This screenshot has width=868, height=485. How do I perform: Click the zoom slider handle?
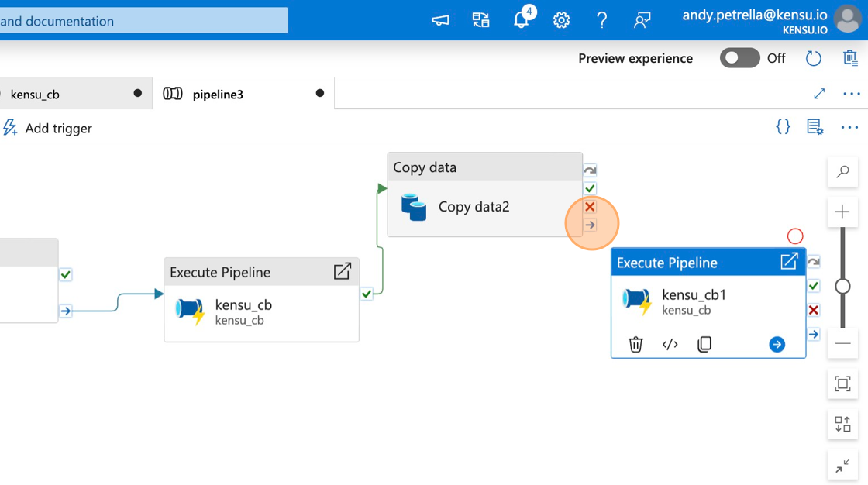[842, 286]
